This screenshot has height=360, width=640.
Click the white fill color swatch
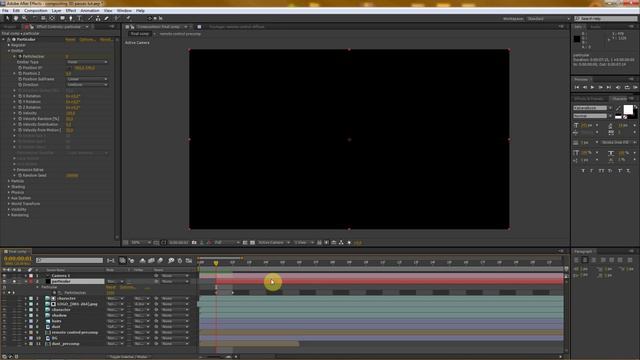[628, 109]
